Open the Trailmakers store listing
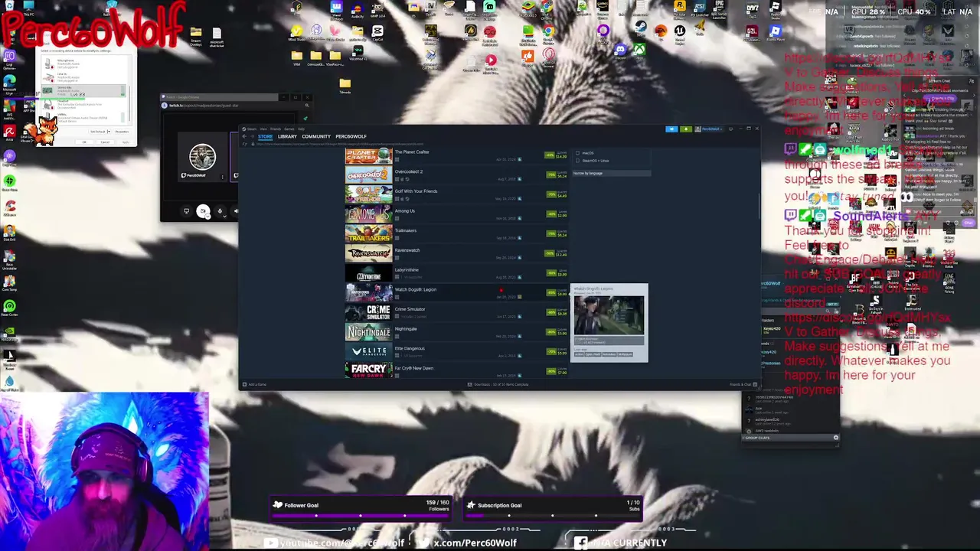Viewport: 980px width, 551px height. 457,234
